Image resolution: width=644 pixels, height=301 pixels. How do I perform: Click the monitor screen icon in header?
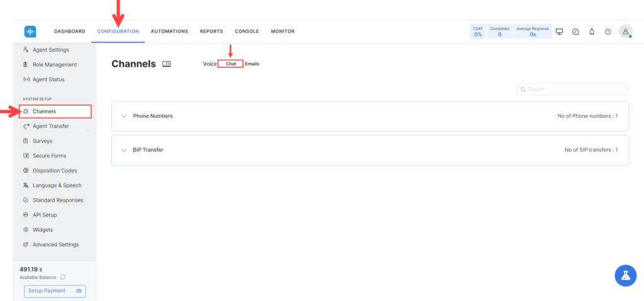click(x=559, y=31)
